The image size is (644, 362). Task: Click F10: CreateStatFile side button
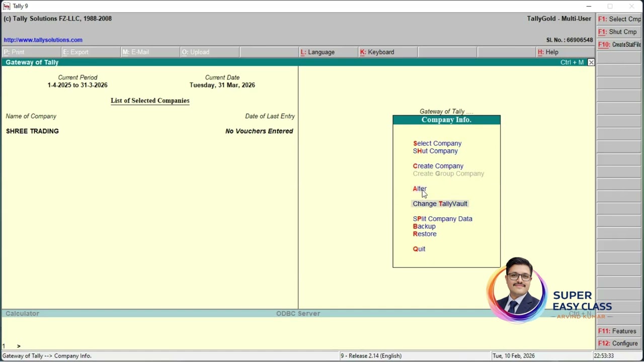click(x=620, y=45)
